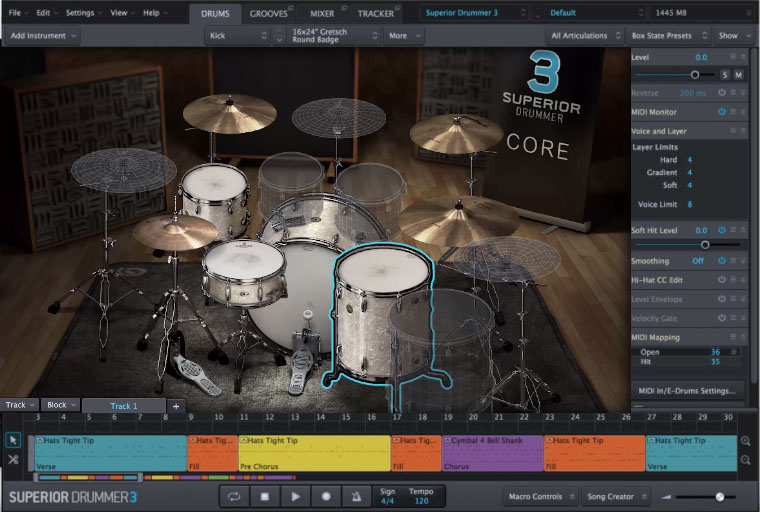Open Voice and Layer section menu icon
The image size is (760, 512).
[733, 130]
